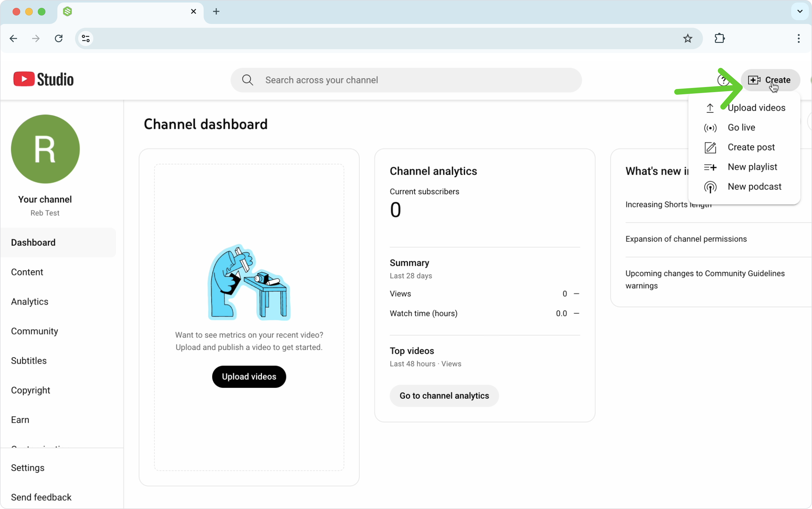Click Go to channel analytics

444,395
